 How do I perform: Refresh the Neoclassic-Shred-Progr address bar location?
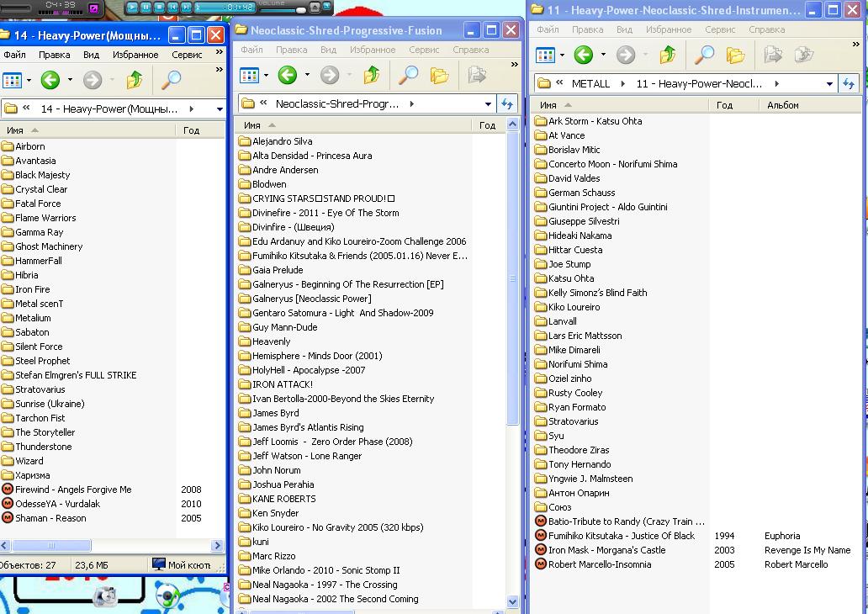(507, 103)
